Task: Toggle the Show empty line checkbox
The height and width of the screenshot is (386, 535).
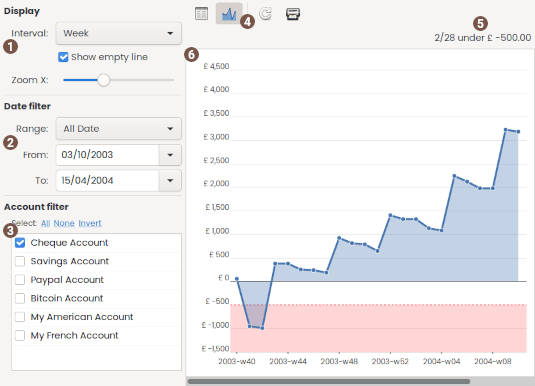Action: tap(63, 57)
